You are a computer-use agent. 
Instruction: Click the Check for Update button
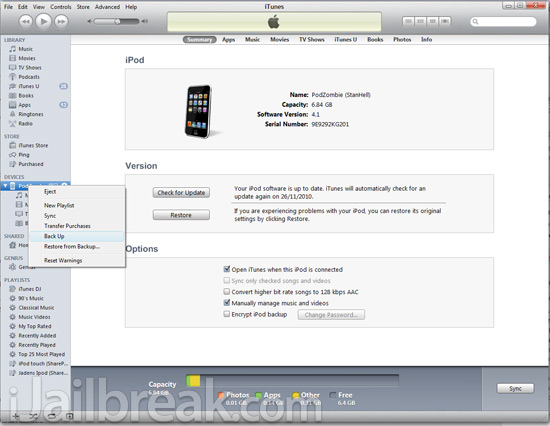pos(181,193)
